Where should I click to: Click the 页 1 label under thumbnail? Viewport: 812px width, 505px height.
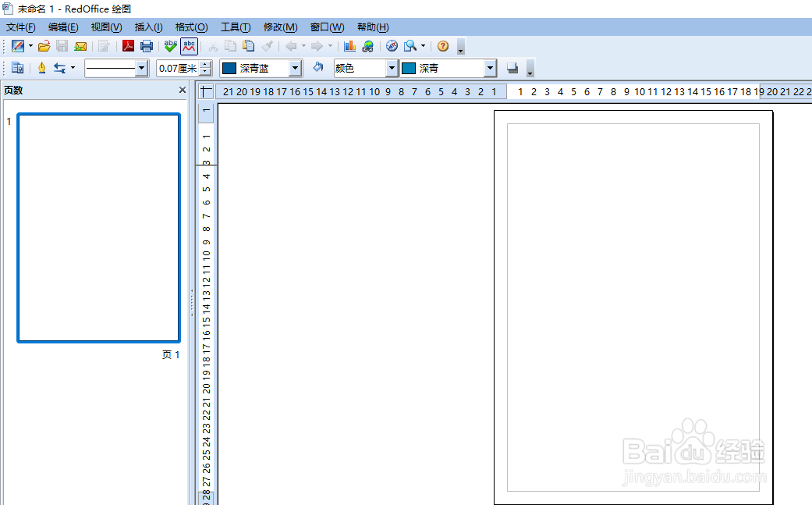point(170,355)
